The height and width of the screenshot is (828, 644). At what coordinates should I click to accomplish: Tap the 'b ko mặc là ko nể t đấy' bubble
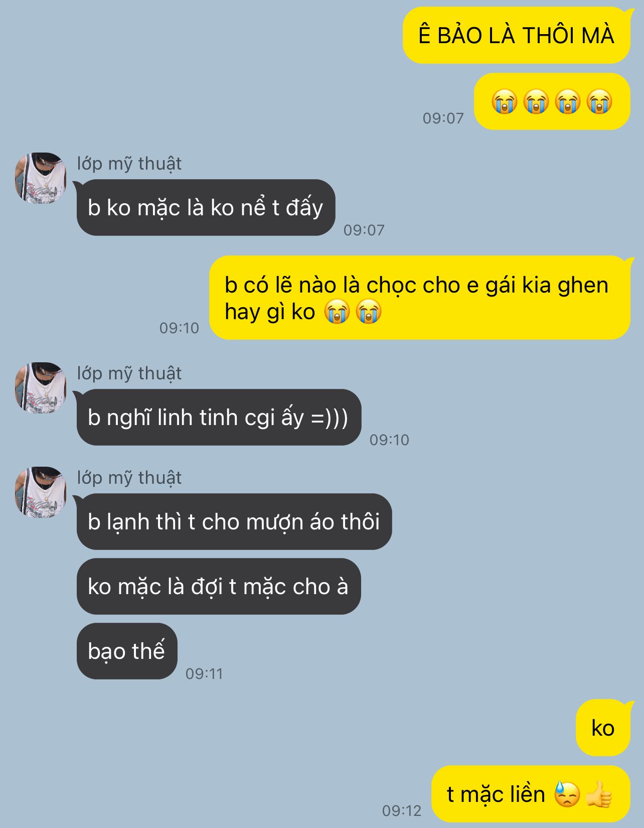coord(205,207)
